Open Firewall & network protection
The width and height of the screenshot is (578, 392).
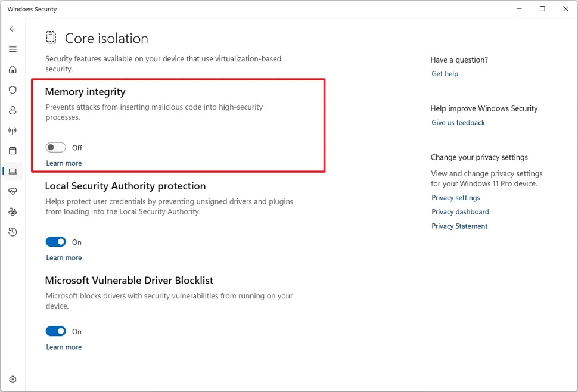[13, 130]
